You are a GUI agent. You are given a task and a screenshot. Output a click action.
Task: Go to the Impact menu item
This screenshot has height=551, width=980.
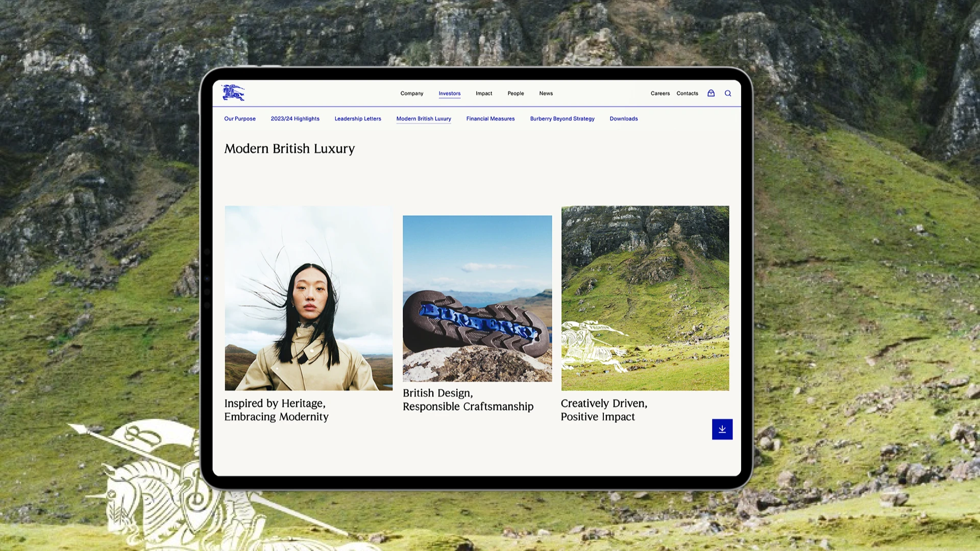tap(484, 93)
